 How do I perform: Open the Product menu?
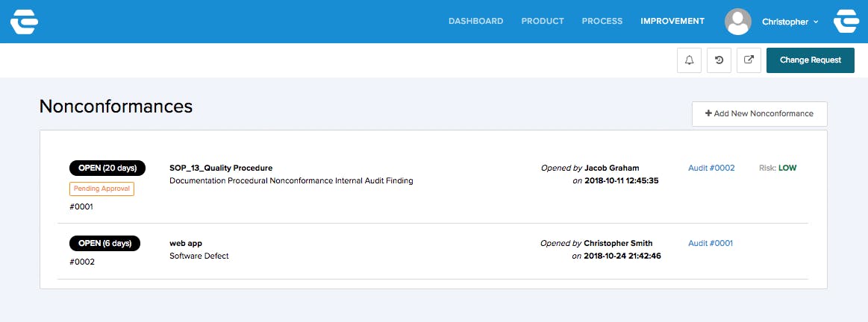coord(543,21)
